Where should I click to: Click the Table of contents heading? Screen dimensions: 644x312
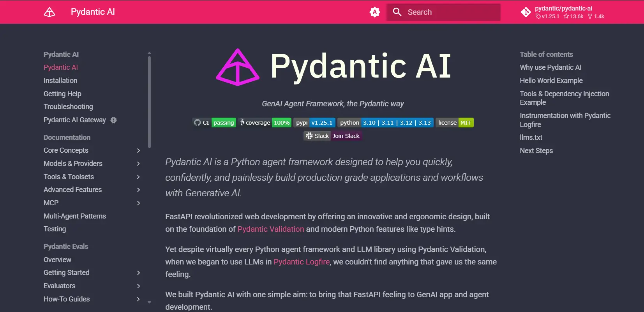[x=546, y=55]
